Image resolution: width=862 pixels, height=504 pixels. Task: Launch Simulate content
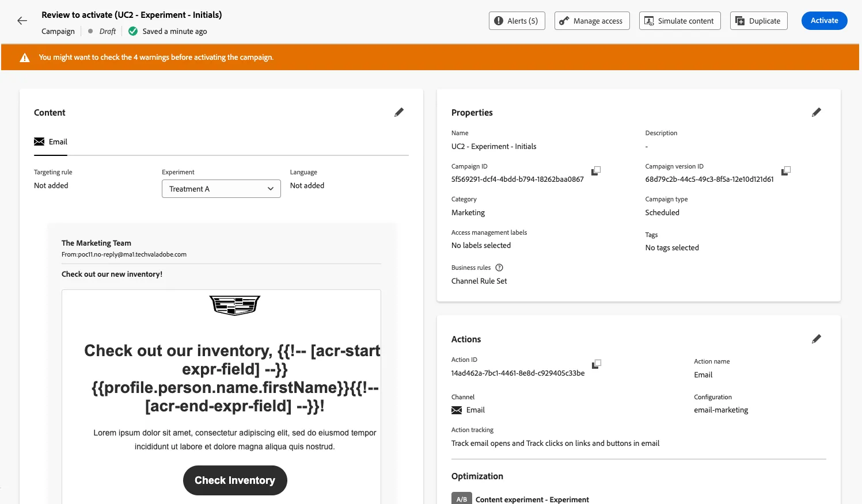pyautogui.click(x=680, y=21)
